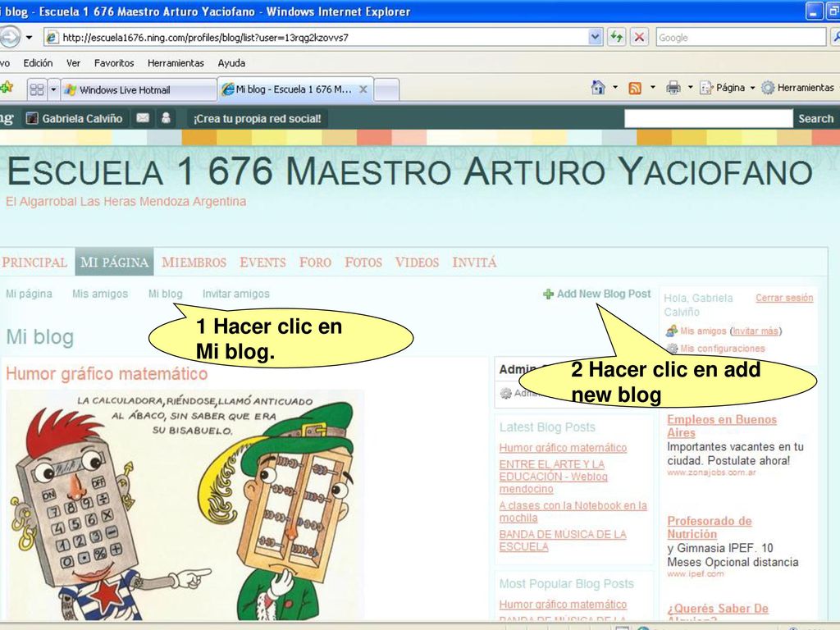This screenshot has width=840, height=630.
Task: Open the Favoritos menu
Action: (x=114, y=63)
